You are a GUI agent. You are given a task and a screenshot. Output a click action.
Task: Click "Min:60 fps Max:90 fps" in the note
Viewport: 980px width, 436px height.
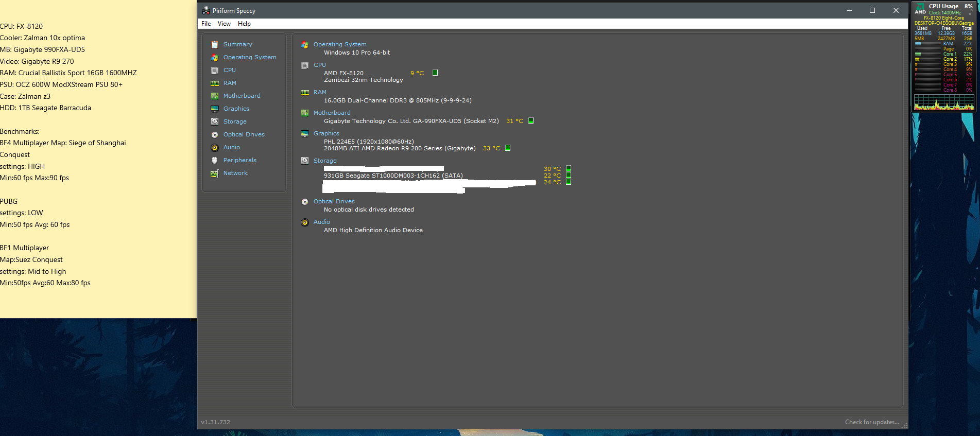35,178
